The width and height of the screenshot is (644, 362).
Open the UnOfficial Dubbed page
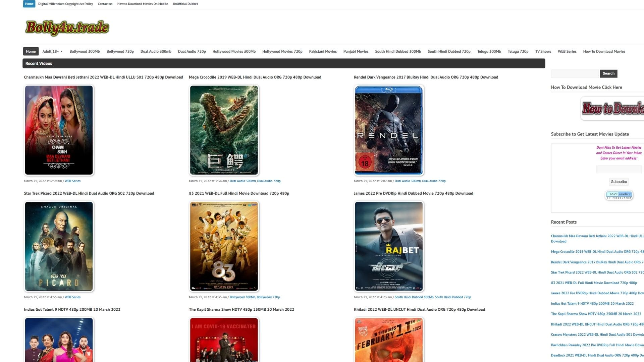[x=185, y=4]
